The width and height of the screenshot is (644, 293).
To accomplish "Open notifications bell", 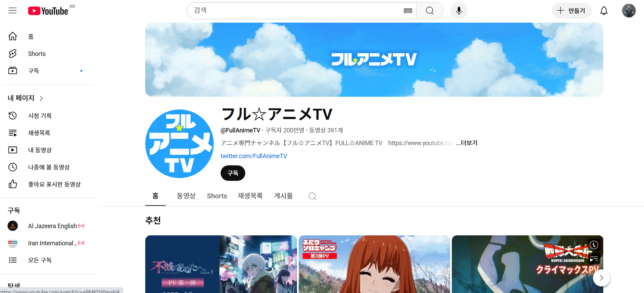I will (604, 11).
